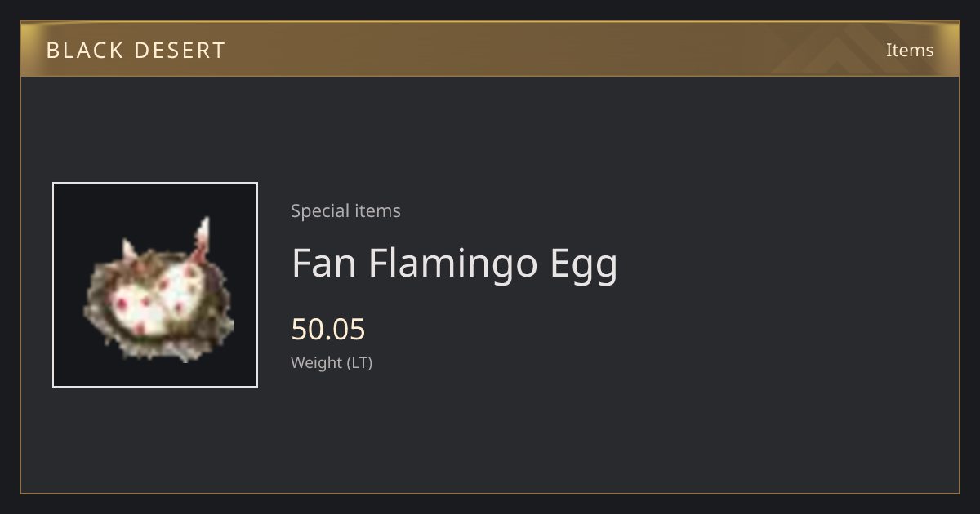Click the small left feather on the nest

click(130, 250)
